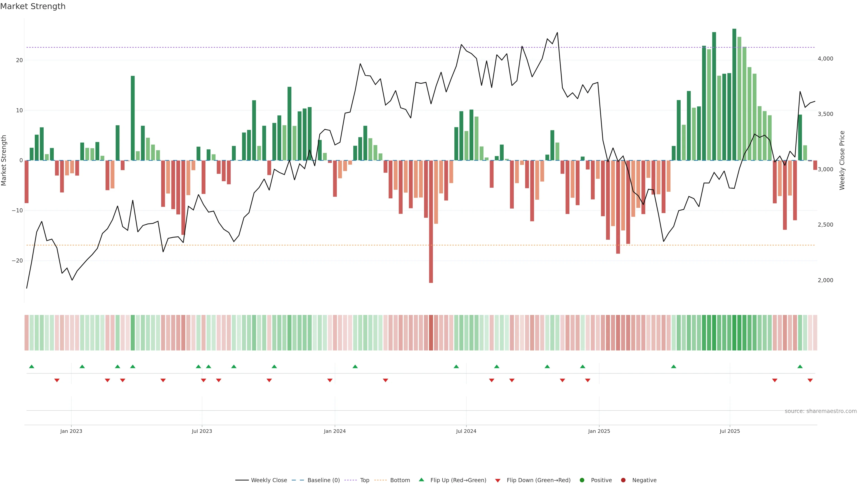Click the first red flip-down marker

point(57,380)
